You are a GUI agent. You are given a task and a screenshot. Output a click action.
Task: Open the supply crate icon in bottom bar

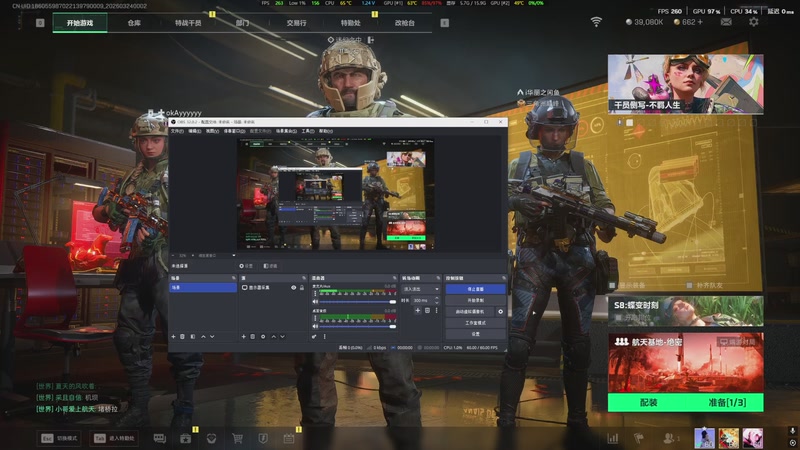pyautogui.click(x=185, y=438)
